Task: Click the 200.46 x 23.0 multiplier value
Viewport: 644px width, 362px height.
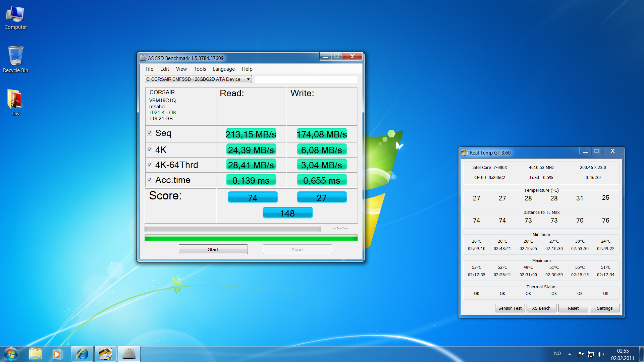Action: (x=593, y=167)
